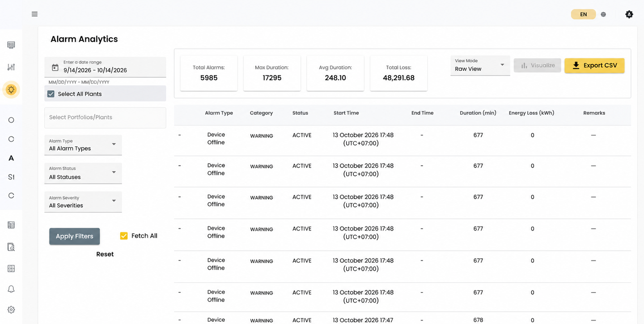Click the Remarks column header
This screenshot has width=644, height=324.
click(x=594, y=113)
